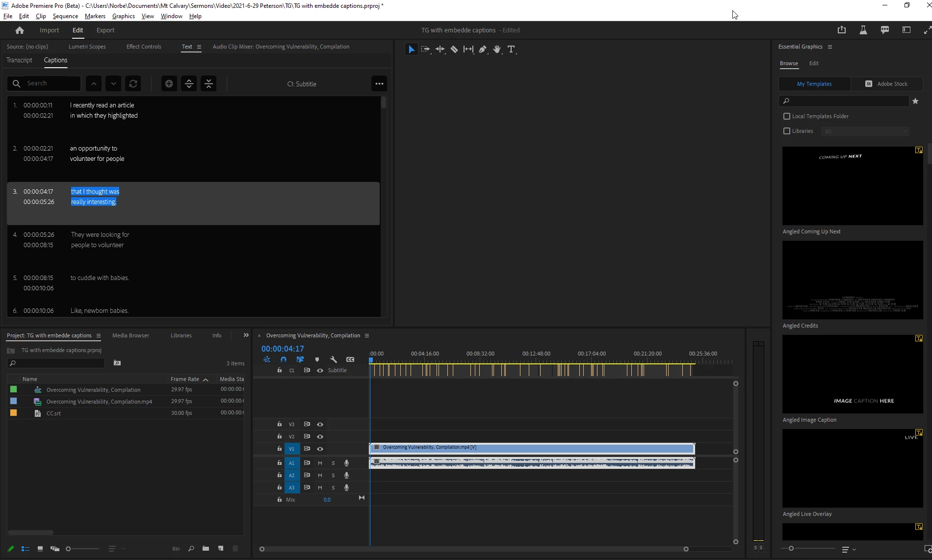The width and height of the screenshot is (932, 560).
Task: Open the Essential Graphics panel menu
Action: [x=829, y=47]
